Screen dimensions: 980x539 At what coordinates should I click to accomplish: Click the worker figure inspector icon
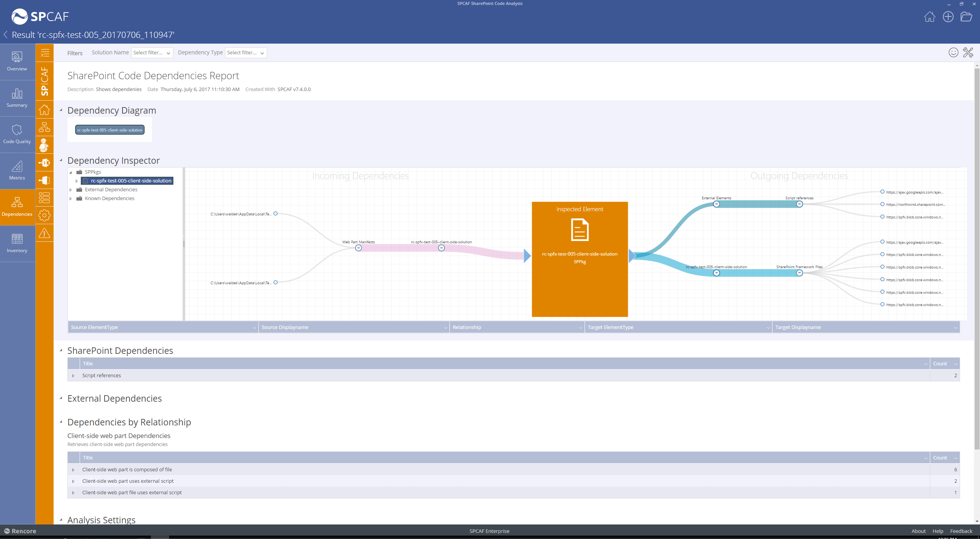44,145
